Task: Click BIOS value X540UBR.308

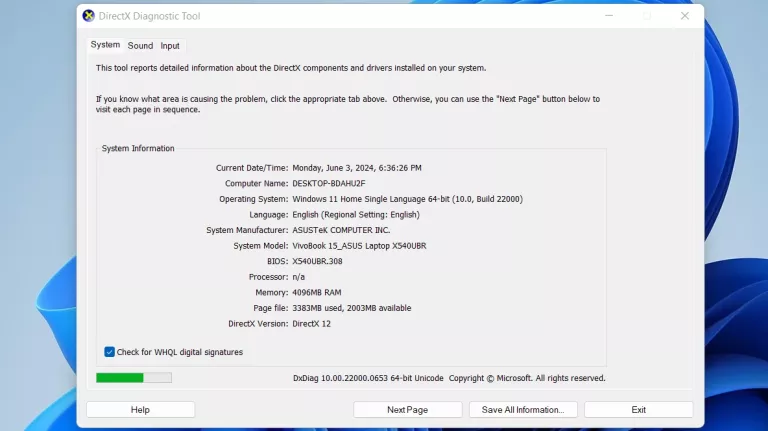Action: click(317, 261)
